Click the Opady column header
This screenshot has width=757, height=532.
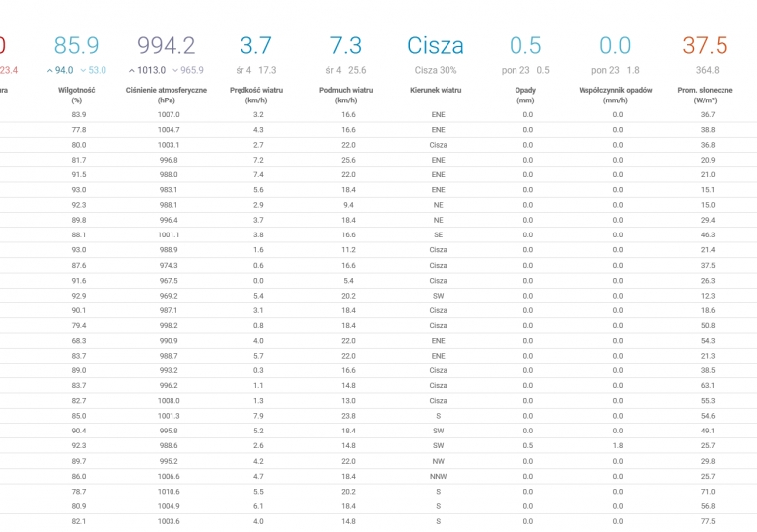[525, 95]
